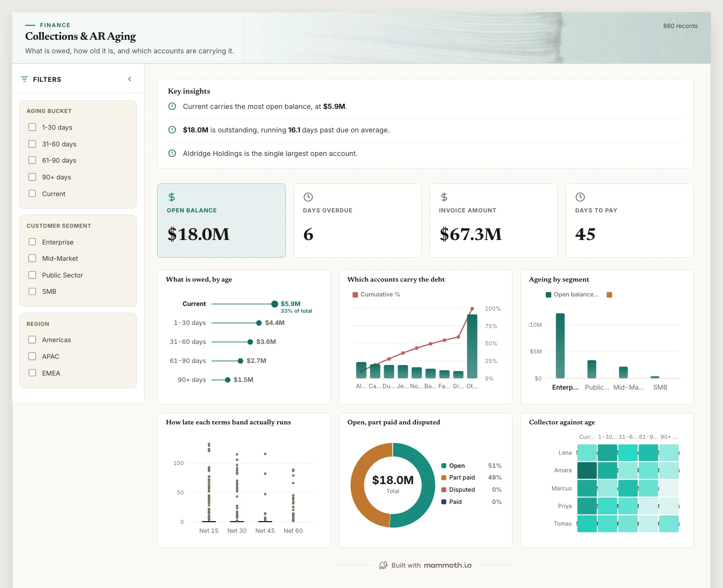Select the Open Balance KPI card
The height and width of the screenshot is (588, 723).
[x=221, y=221]
